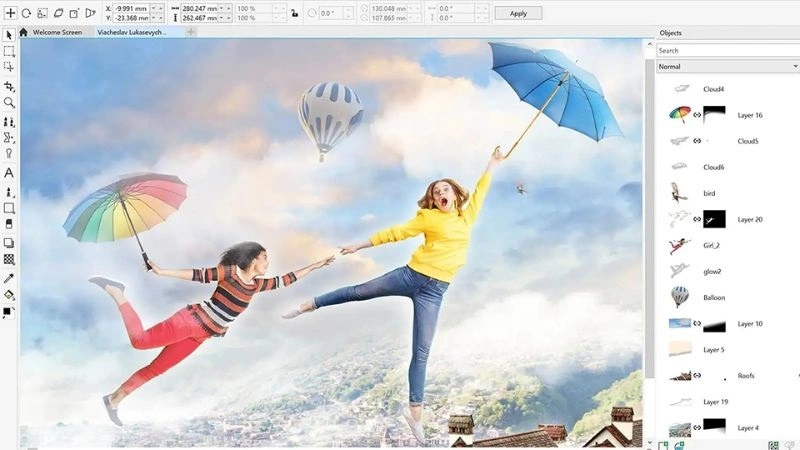This screenshot has width=800, height=450.
Task: Open the Viacheslav Lukasevych document tab
Action: (x=132, y=32)
